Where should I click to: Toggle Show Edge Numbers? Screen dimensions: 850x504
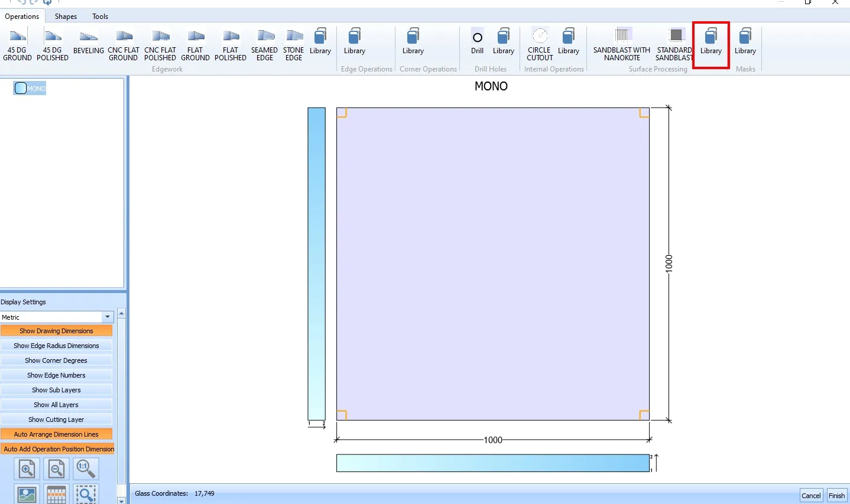pos(56,375)
